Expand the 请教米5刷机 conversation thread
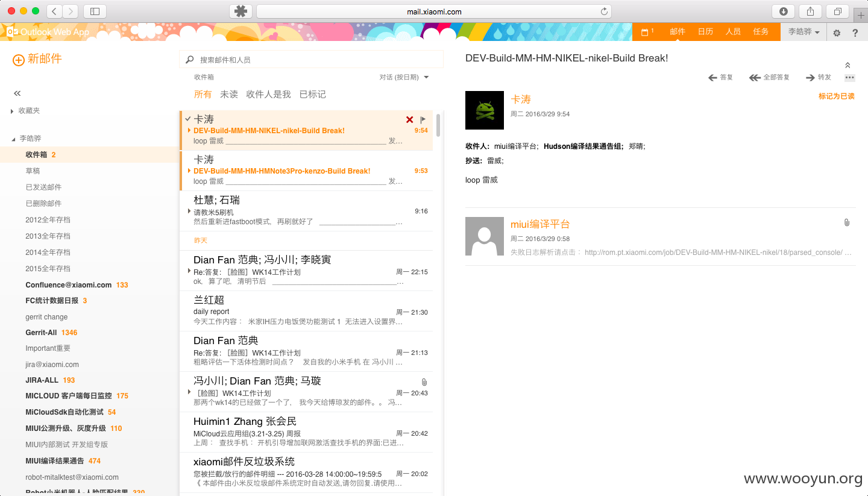868x496 pixels. [x=190, y=212]
